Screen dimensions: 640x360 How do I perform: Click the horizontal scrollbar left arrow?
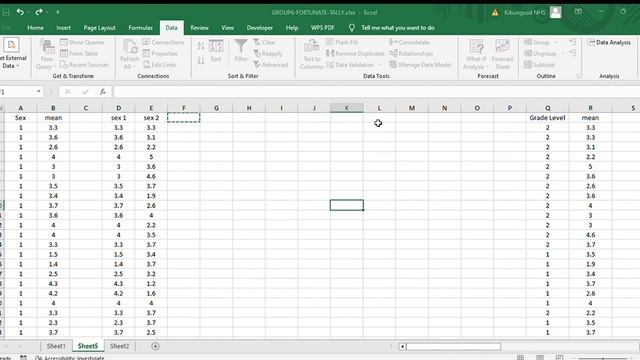click(402, 347)
